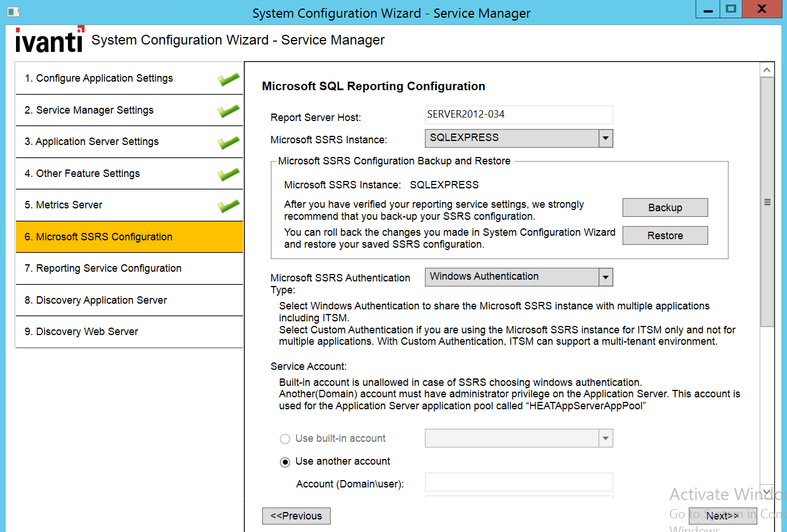Select the Use built-in account radio button
The height and width of the screenshot is (532, 787).
(285, 439)
